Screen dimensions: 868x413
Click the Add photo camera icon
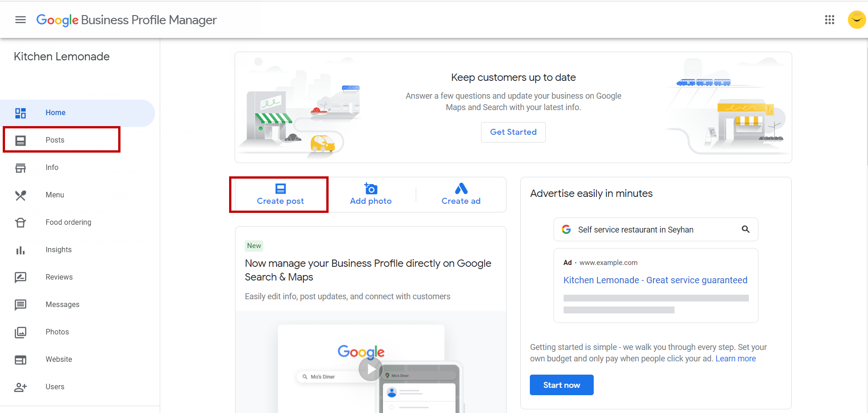(371, 188)
